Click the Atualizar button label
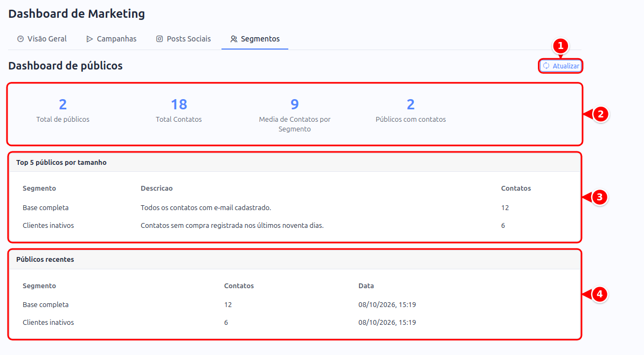 [565, 66]
